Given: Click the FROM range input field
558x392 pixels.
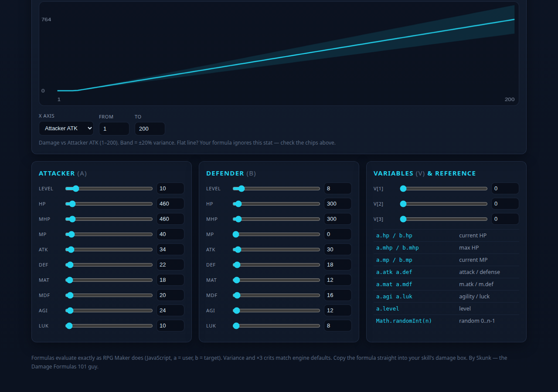Looking at the screenshot, I should click(x=114, y=128).
